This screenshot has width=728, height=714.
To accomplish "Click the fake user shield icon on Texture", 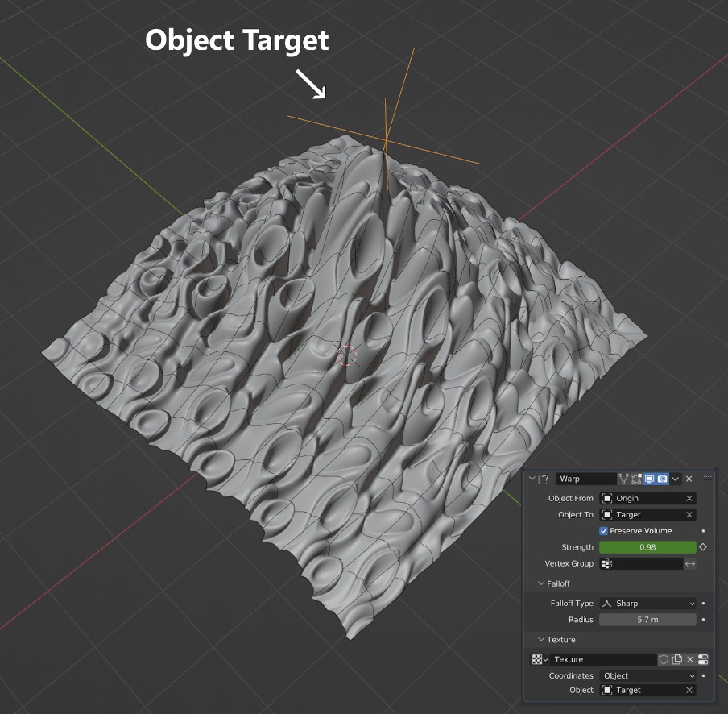I will (664, 659).
